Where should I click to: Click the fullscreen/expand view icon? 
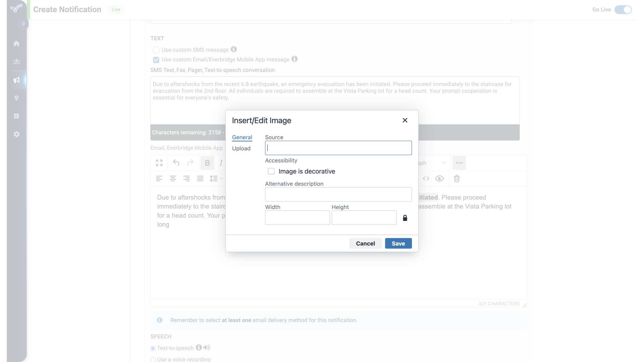[x=159, y=163]
